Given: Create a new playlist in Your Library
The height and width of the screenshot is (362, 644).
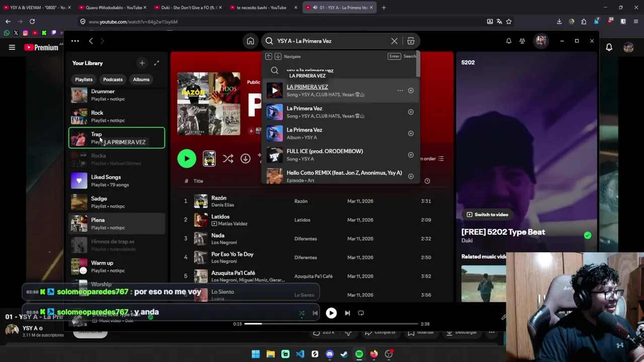Looking at the screenshot, I should [x=142, y=63].
